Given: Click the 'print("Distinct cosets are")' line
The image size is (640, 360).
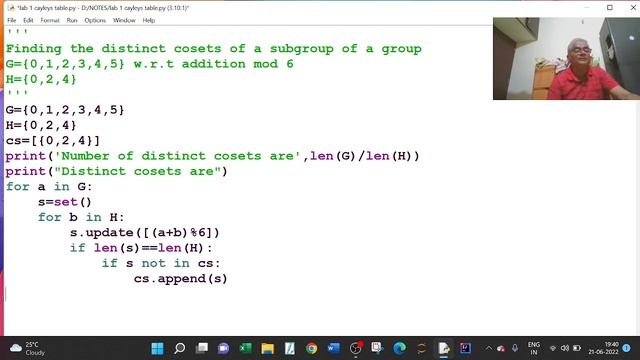Looking at the screenshot, I should [116, 171].
